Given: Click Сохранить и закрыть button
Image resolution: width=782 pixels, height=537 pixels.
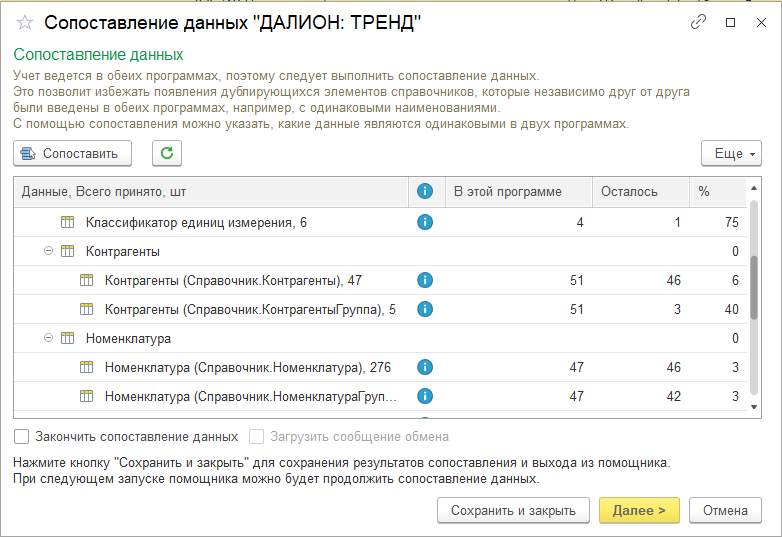Looking at the screenshot, I should 513,510.
